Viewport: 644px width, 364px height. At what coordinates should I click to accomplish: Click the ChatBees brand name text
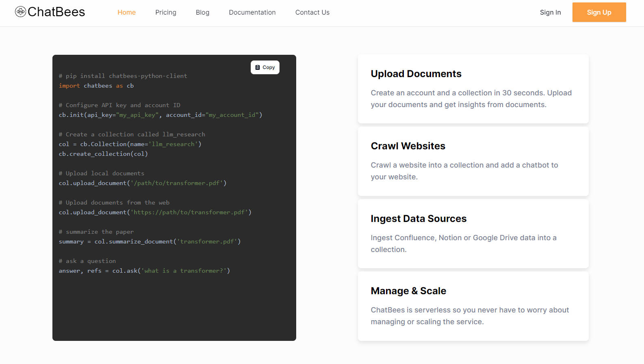[56, 12]
